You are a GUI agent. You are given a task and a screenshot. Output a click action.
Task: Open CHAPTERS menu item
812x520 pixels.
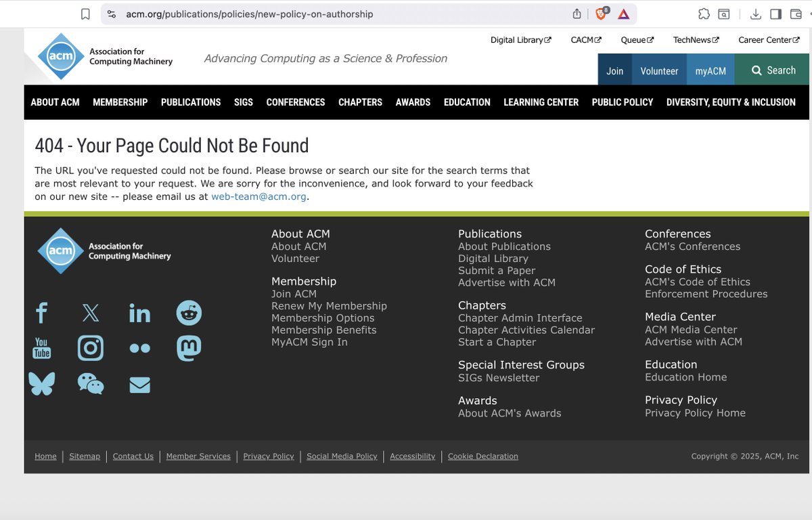point(360,102)
